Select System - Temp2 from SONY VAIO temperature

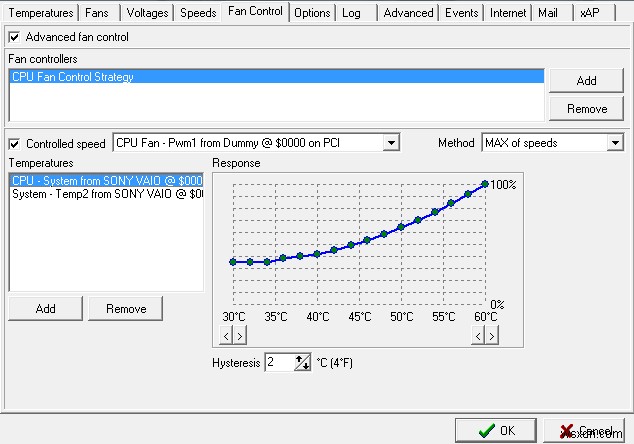click(106, 194)
